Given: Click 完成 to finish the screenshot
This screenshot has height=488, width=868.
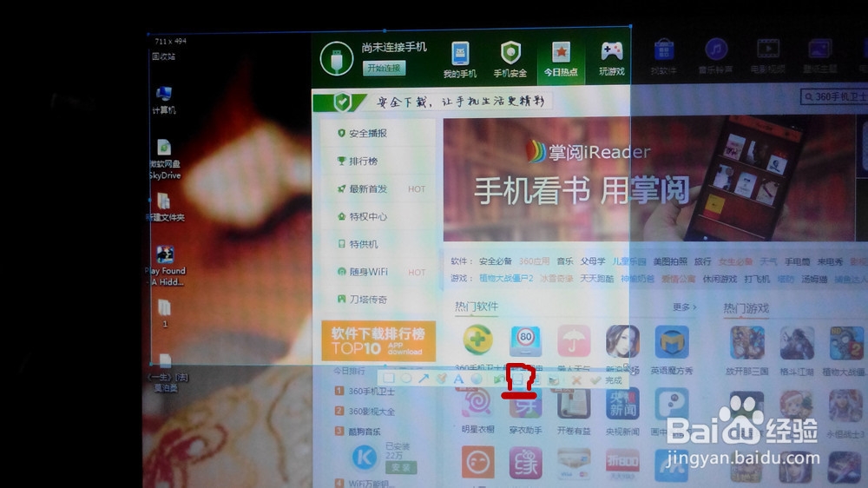Looking at the screenshot, I should point(614,380).
